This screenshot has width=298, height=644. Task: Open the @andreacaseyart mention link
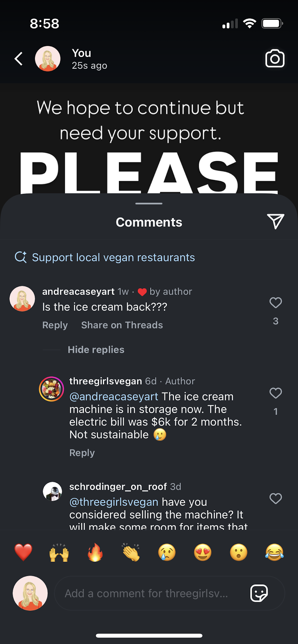coord(114,396)
